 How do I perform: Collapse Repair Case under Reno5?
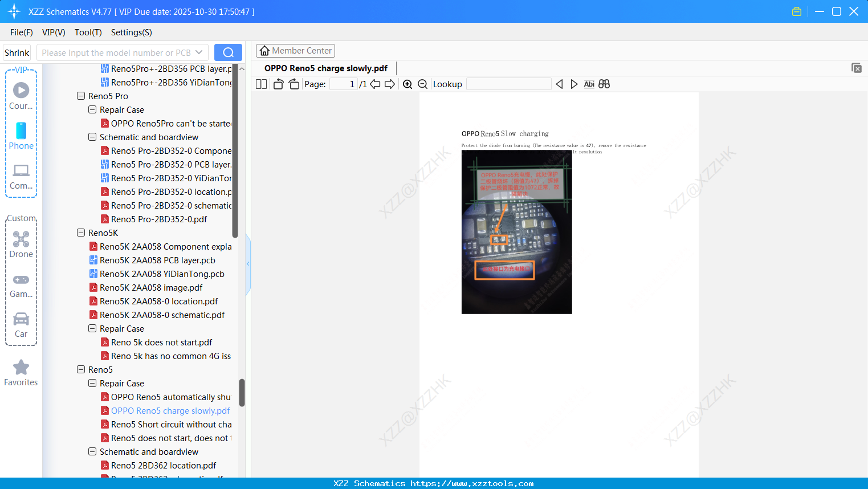(x=92, y=383)
